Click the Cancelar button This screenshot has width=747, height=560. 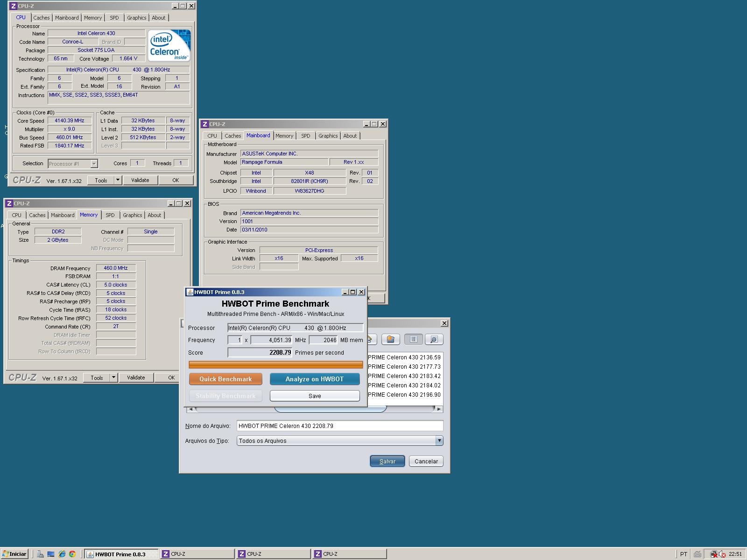tap(426, 461)
